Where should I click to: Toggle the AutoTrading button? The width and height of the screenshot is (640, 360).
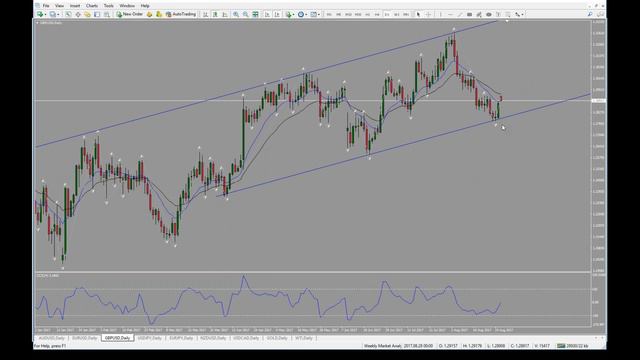[181, 14]
